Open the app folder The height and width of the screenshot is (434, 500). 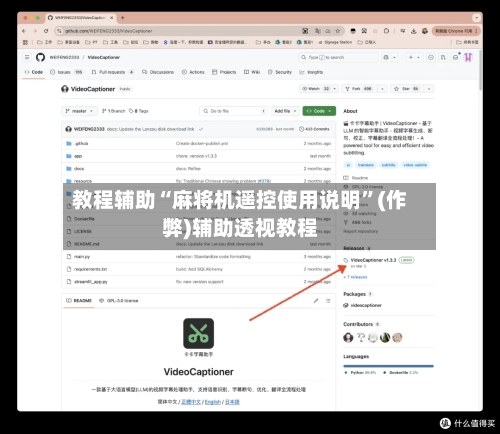pos(78,156)
